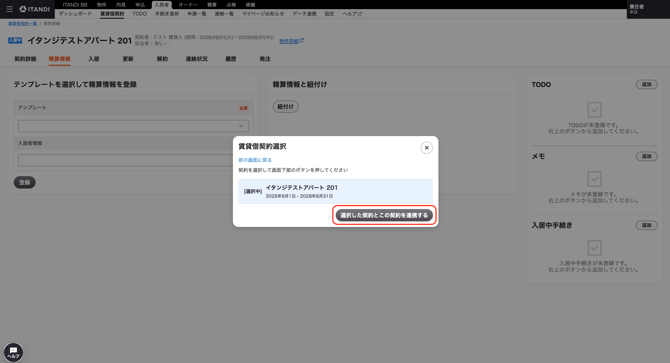The image size is (670, 363).
Task: Open the hamburger menu beside the ITANDI logo
Action: [x=9, y=9]
